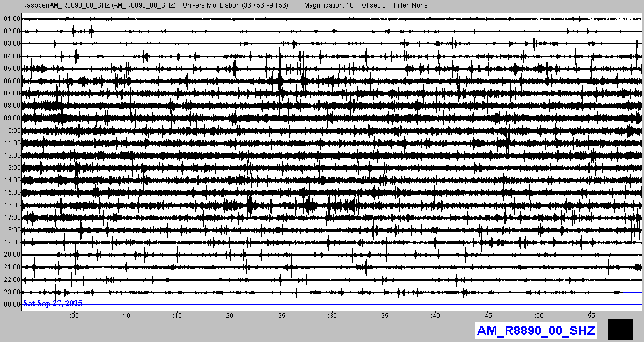Select the 20:00 hour trace label

point(12,255)
